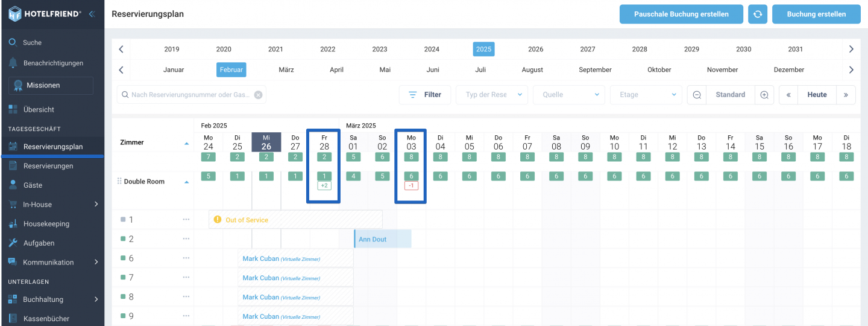Clear the reservation search field

click(258, 95)
